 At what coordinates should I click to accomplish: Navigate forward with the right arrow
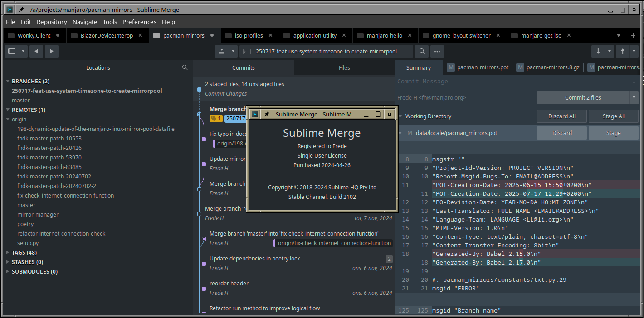coord(51,51)
